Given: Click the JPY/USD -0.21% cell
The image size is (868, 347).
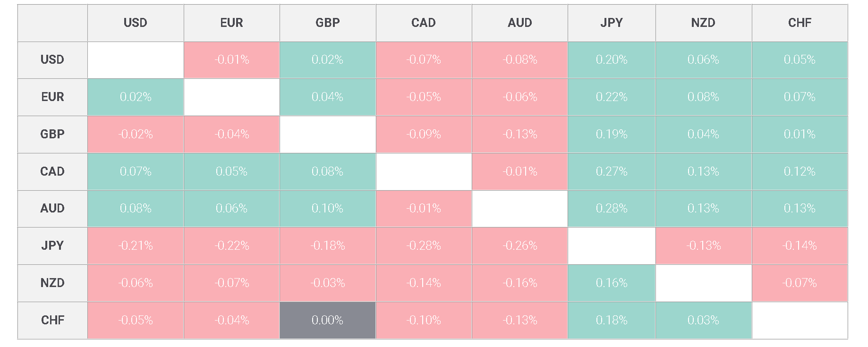Looking at the screenshot, I should point(136,245).
